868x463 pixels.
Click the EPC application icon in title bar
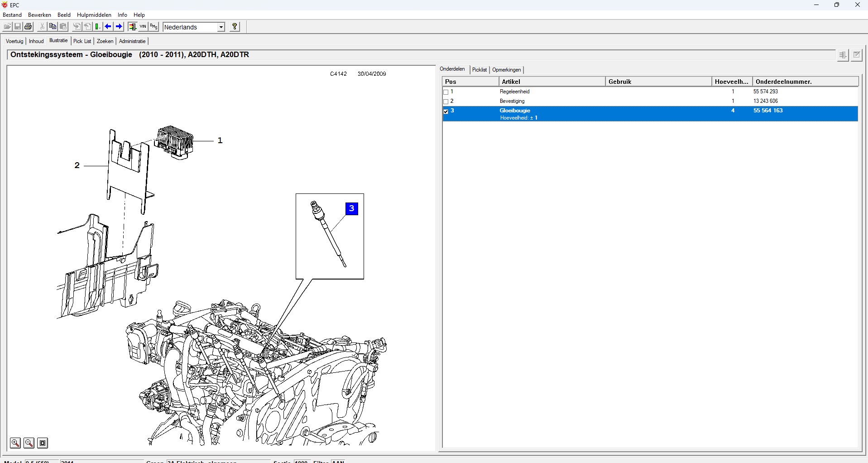point(5,5)
